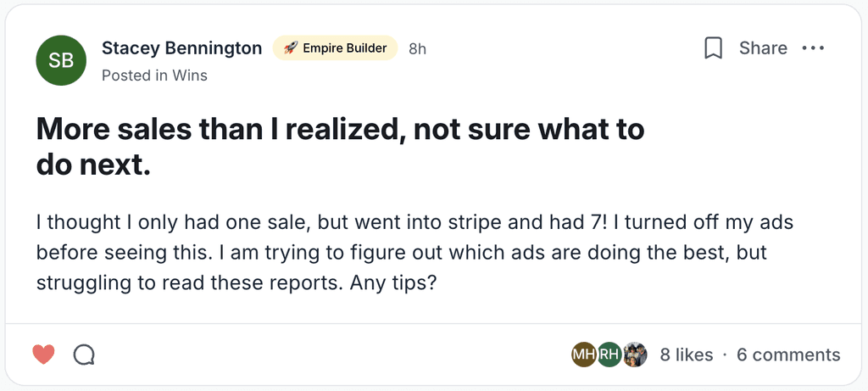This screenshot has width=868, height=391.
Task: Click the Empire Builder badge label
Action: point(344,48)
